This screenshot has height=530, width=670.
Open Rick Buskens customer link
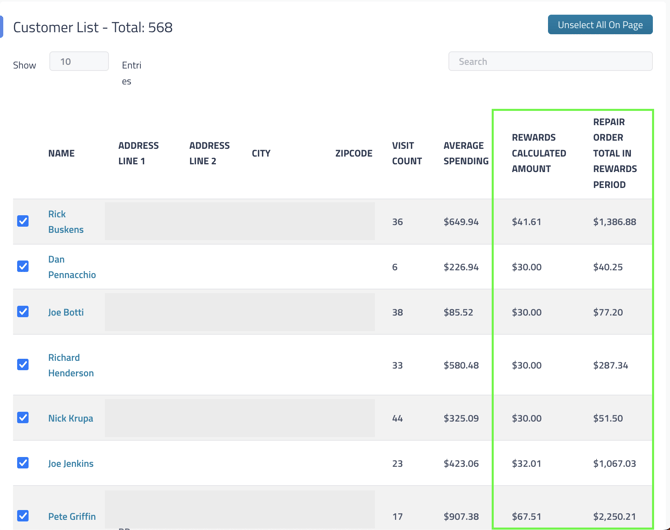click(x=65, y=222)
